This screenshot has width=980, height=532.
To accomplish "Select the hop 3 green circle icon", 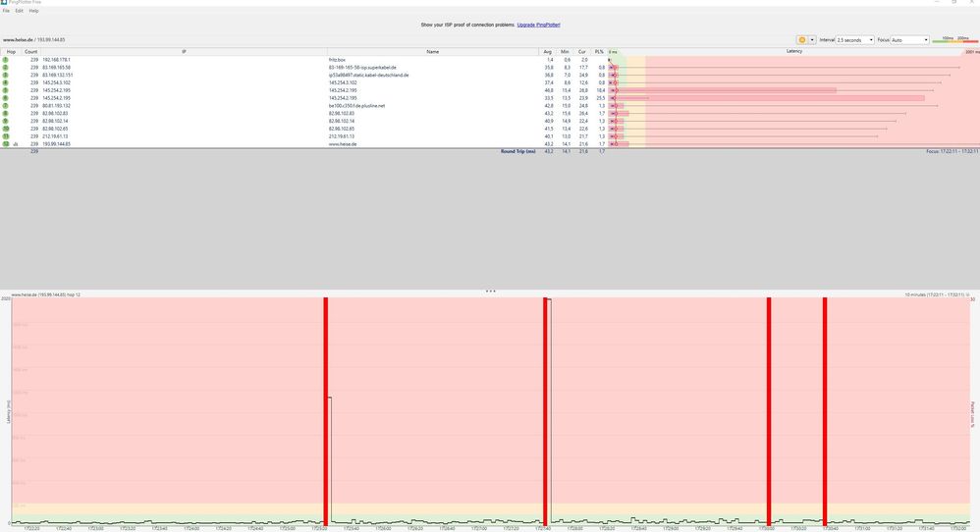I will (6, 75).
